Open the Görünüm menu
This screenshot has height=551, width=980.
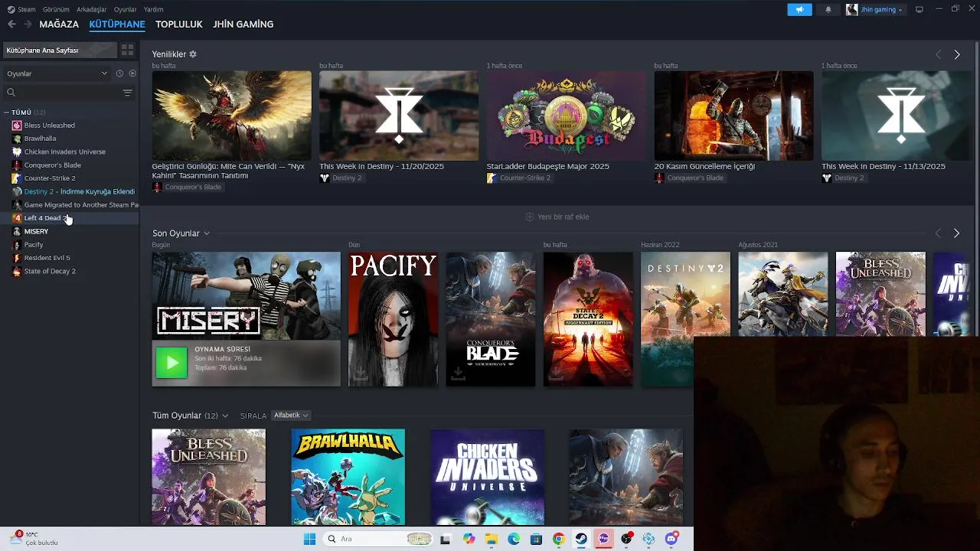pos(56,9)
